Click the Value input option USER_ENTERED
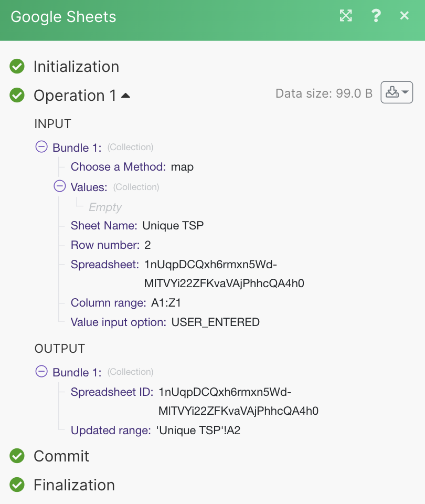425x504 pixels. (215, 322)
